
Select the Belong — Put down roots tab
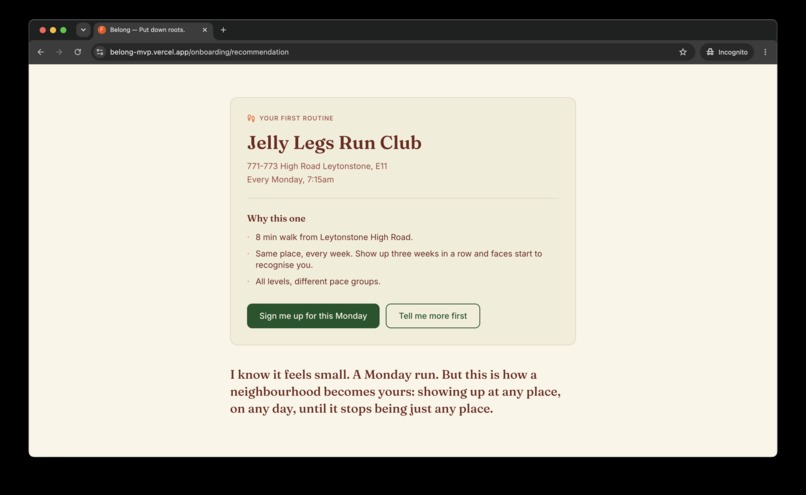152,30
